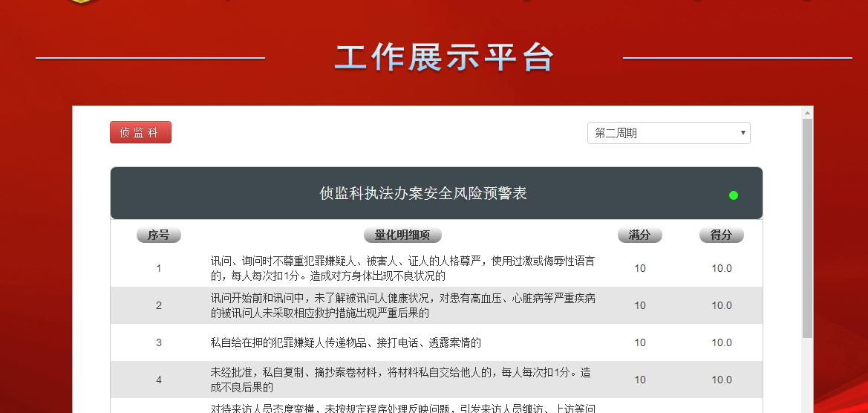This screenshot has width=868, height=413.
Task: Click the panel's vertical scrollbar thumb
Action: [x=807, y=228]
